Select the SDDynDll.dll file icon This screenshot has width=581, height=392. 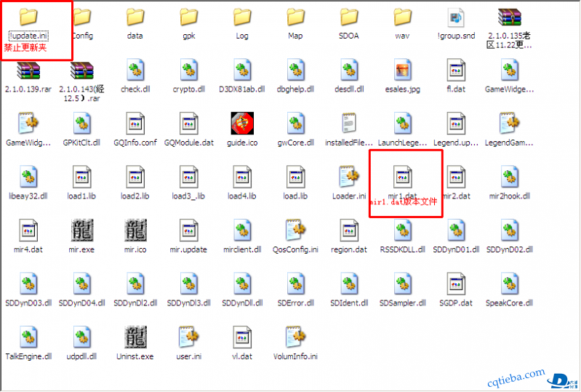(242, 284)
